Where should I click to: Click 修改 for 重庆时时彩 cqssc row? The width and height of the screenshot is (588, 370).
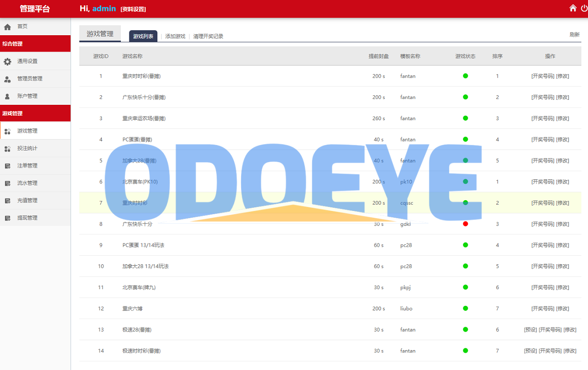coord(563,203)
